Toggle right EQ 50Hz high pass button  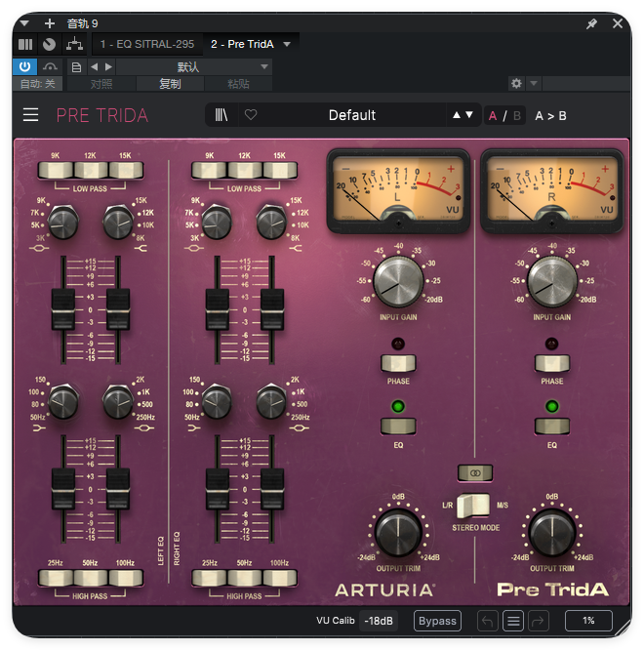245,578
